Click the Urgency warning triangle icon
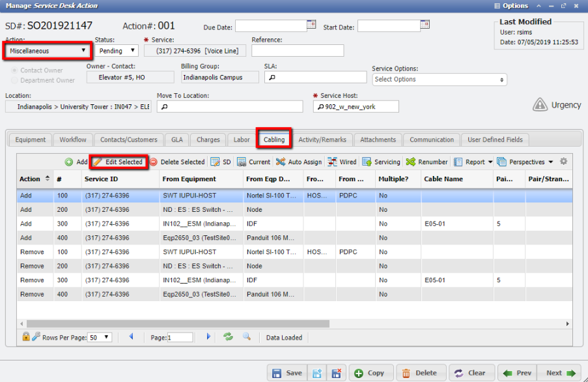Viewport: 588px width, 382px height. coord(540,105)
